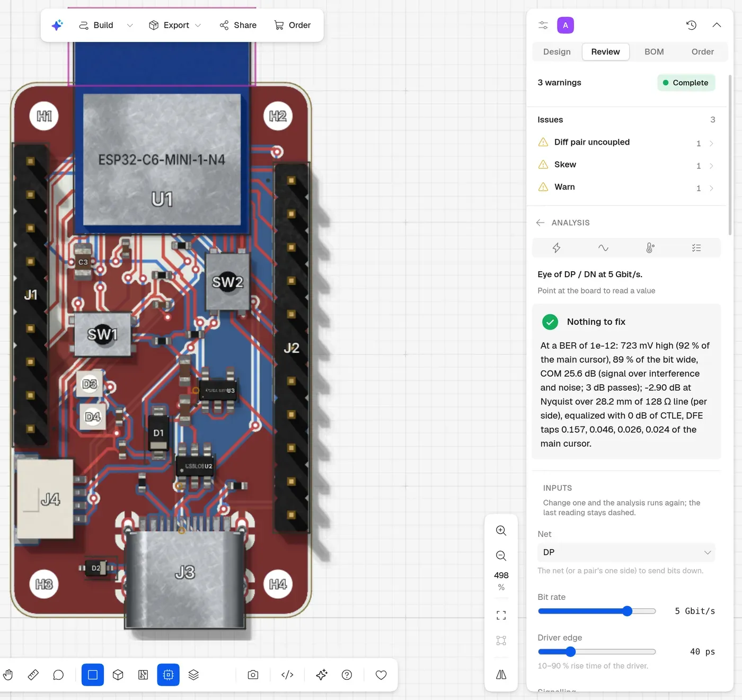The width and height of the screenshot is (742, 700).
Task: Click the side panel scrollbar
Action: pyautogui.click(x=730, y=155)
